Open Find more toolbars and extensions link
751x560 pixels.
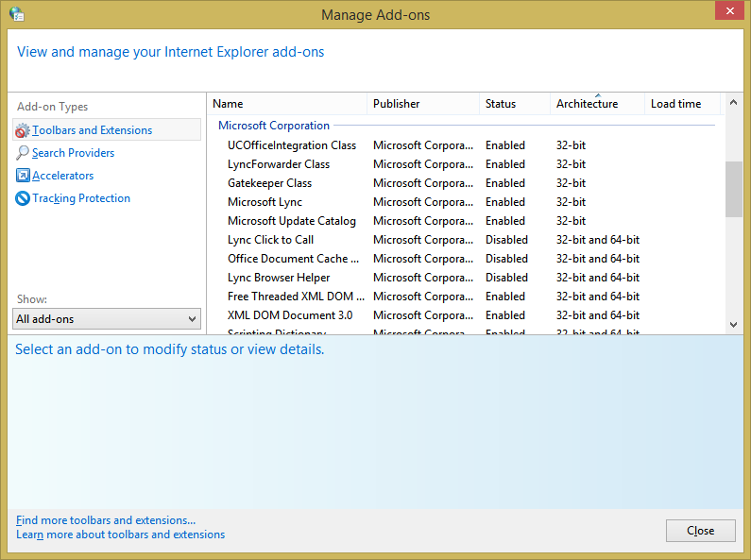106,520
